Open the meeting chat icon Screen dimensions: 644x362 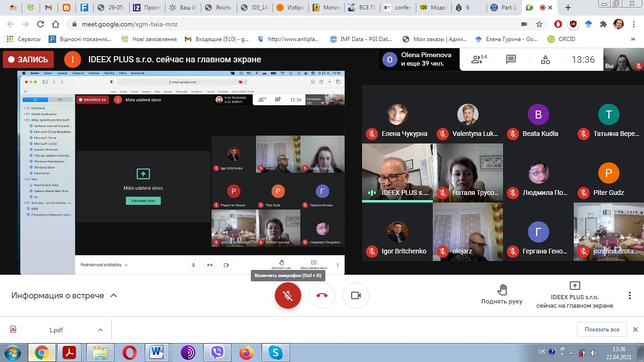(x=511, y=59)
